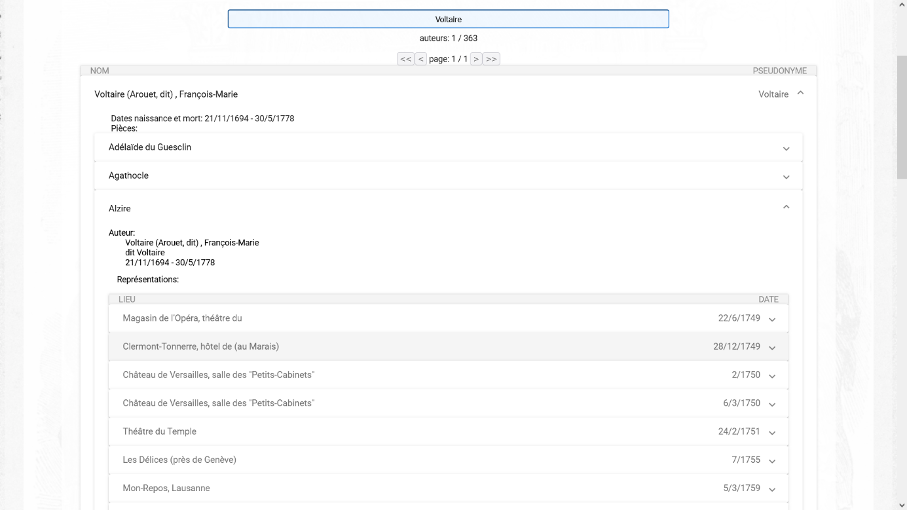Click the Voltaire search input field
The image size is (908, 510).
[448, 19]
